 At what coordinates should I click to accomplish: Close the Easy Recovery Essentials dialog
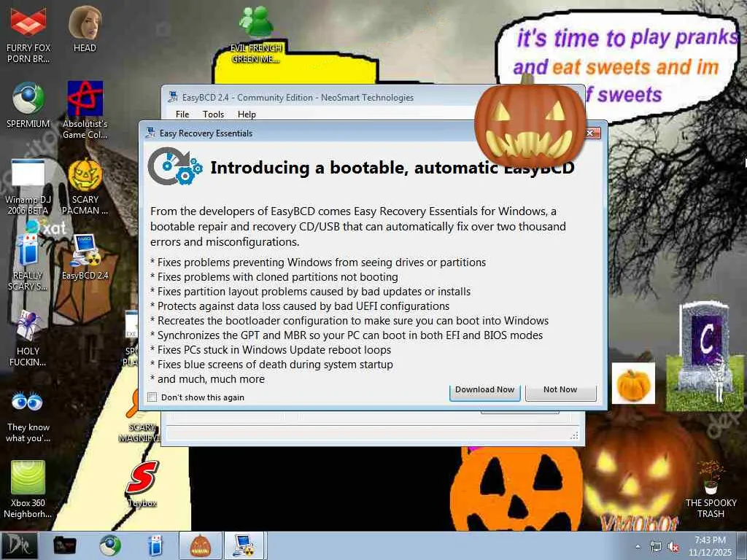point(592,133)
